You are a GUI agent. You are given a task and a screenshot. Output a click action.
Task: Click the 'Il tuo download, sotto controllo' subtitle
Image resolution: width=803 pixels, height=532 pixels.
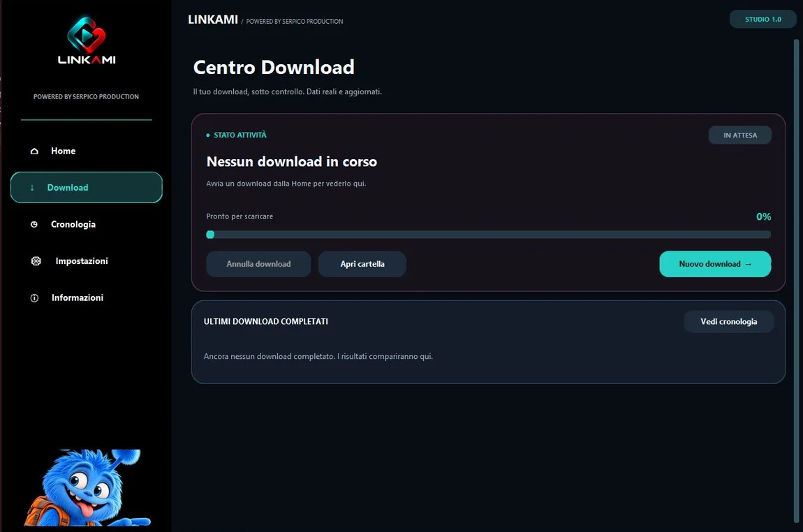click(287, 91)
